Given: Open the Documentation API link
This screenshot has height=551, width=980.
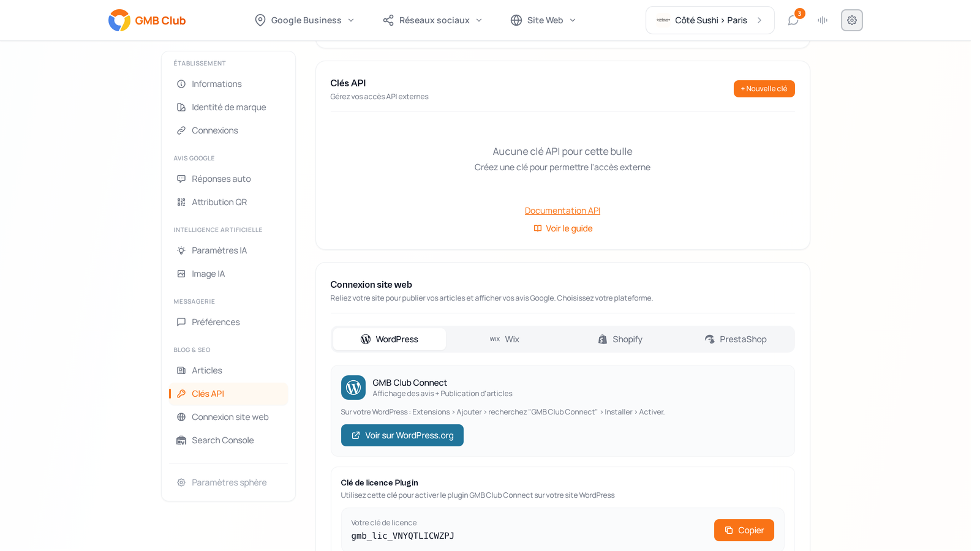Looking at the screenshot, I should click(562, 211).
